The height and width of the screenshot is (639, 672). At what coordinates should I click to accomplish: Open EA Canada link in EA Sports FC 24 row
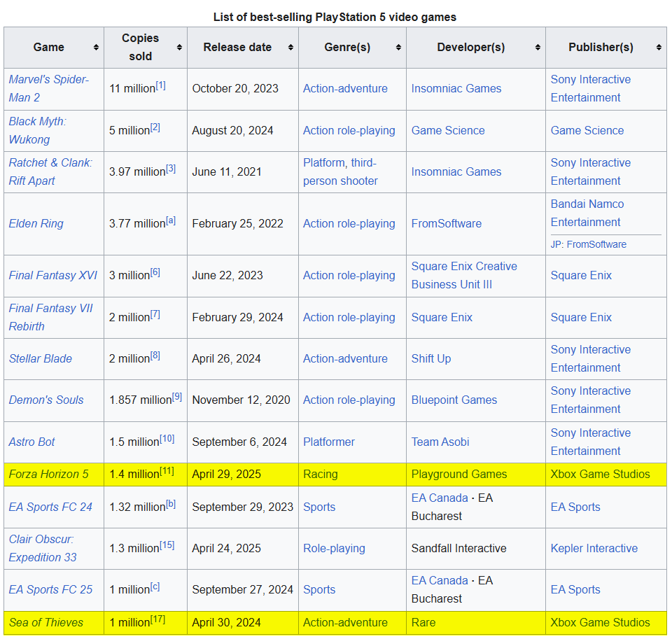pos(440,498)
